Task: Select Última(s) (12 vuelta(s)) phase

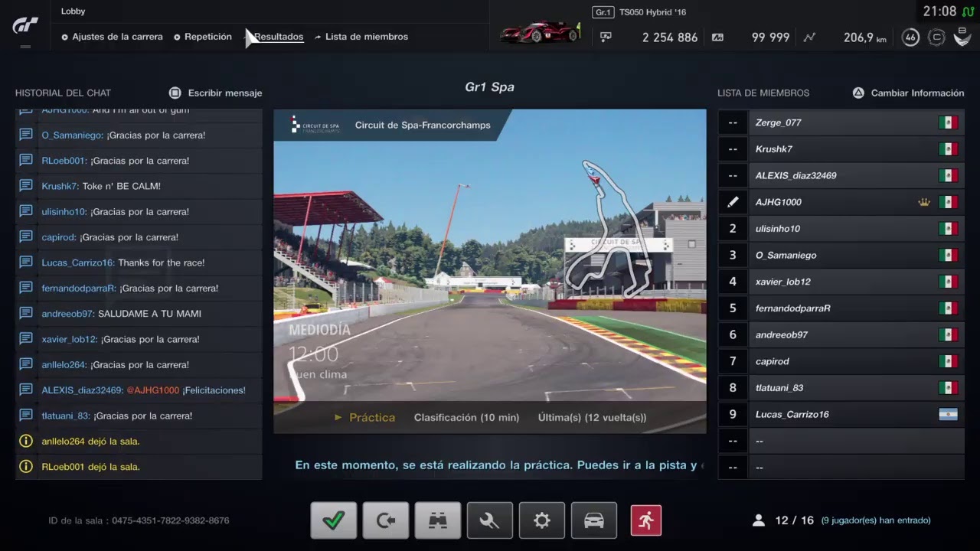Action: [x=592, y=417]
